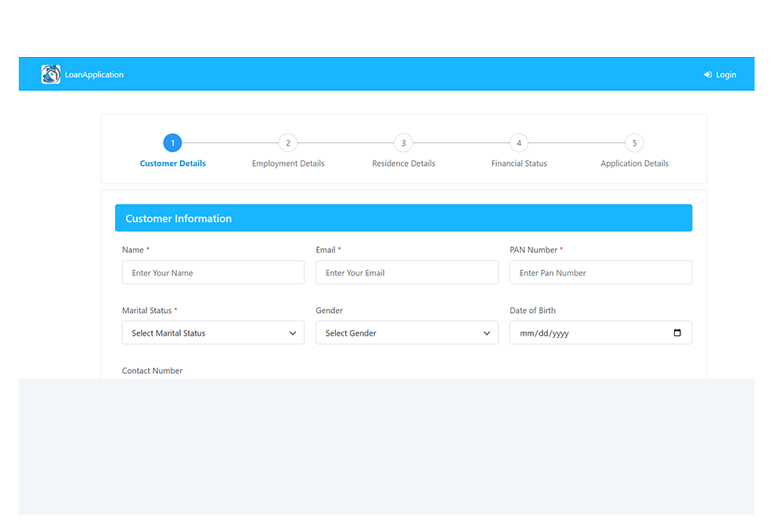775x532 pixels.
Task: Click the chevron on the Gender dropdown
Action: pyautogui.click(x=485, y=332)
